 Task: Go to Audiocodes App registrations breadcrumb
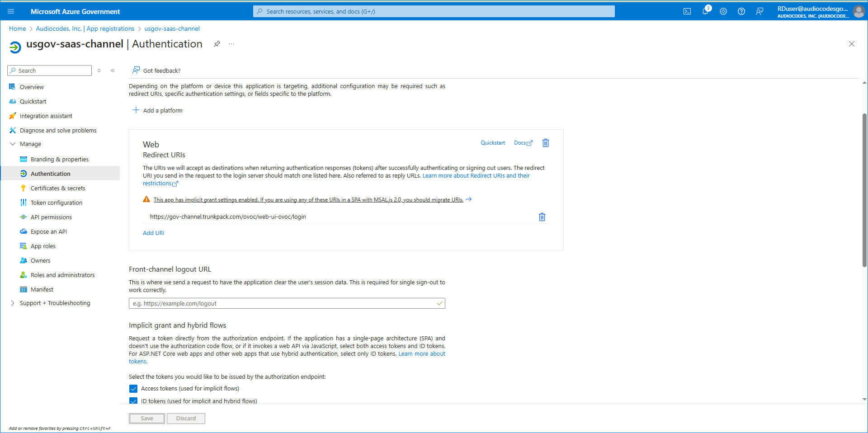85,28
